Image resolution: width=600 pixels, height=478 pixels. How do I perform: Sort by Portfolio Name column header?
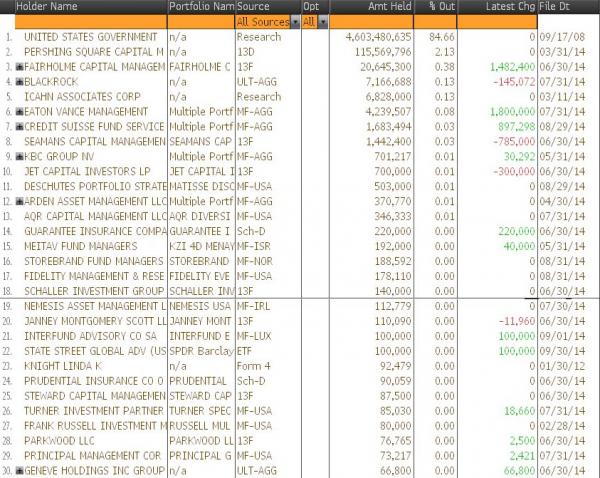coord(202,7)
